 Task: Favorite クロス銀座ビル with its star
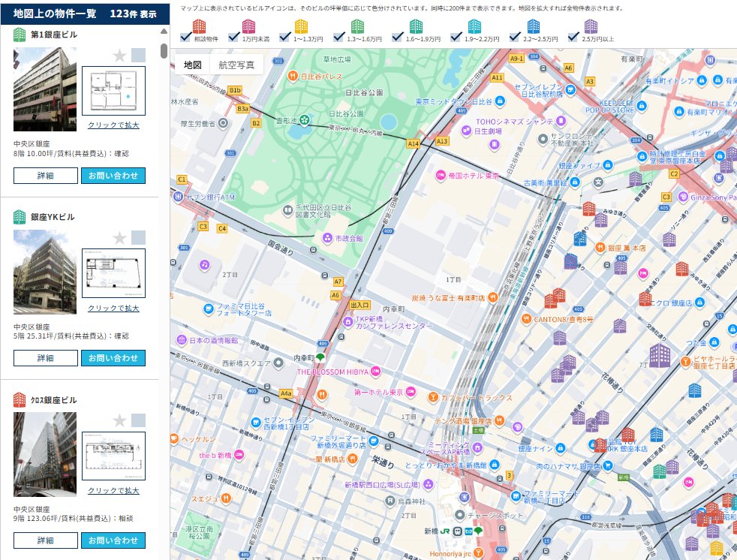click(x=120, y=420)
